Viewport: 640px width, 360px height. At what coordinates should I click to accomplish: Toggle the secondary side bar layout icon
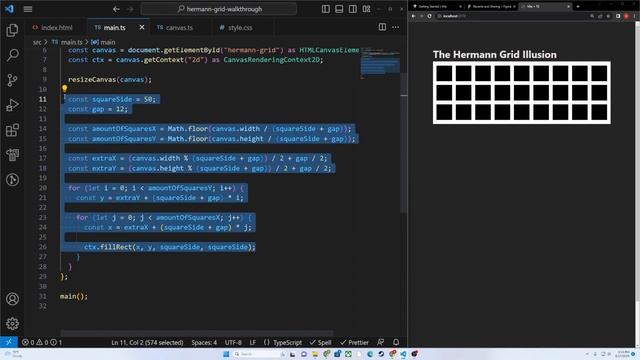(x=353, y=9)
